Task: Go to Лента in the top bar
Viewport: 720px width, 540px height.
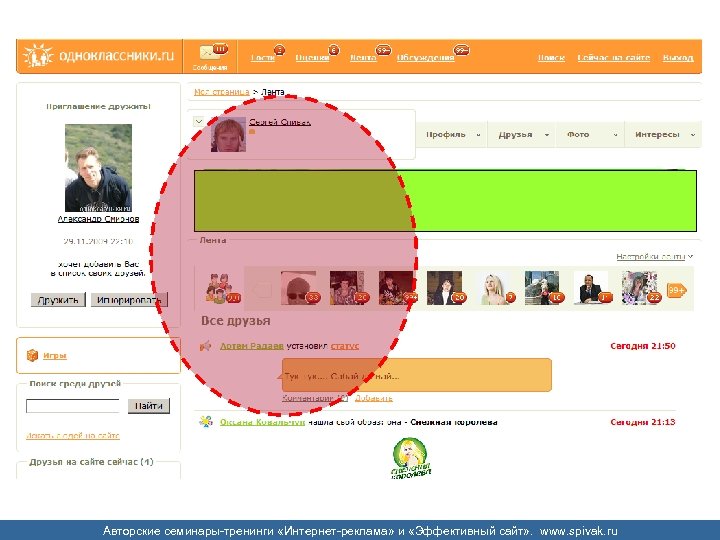Action: coord(363,58)
